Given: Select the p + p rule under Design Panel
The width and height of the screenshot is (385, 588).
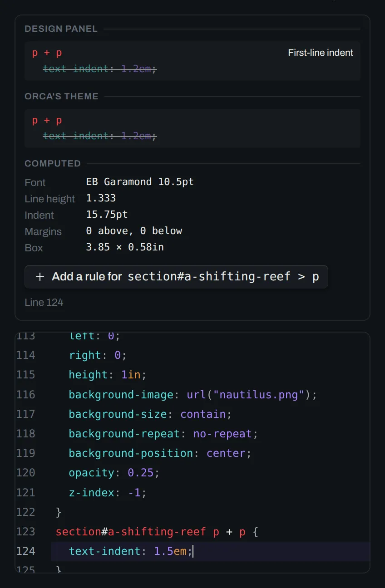Looking at the screenshot, I should [47, 53].
